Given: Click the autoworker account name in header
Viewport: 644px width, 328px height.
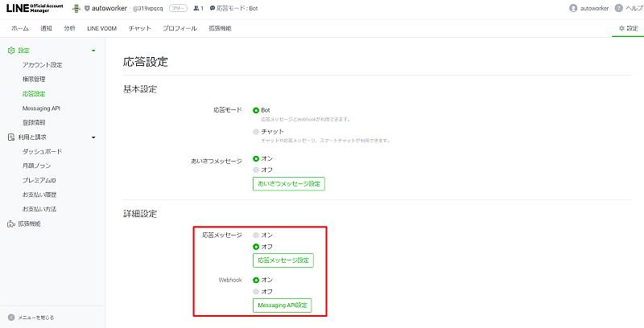Looking at the screenshot, I should pos(109,8).
